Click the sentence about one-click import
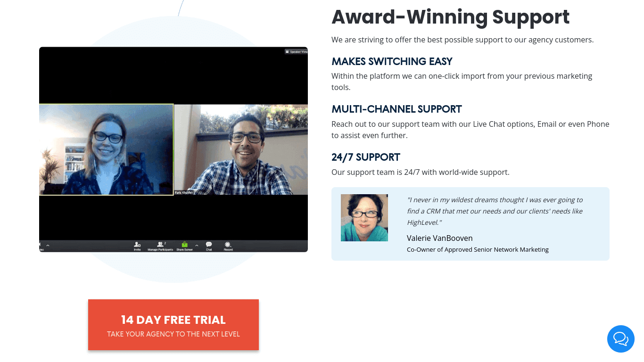The width and height of the screenshot is (644, 362). coord(462,82)
